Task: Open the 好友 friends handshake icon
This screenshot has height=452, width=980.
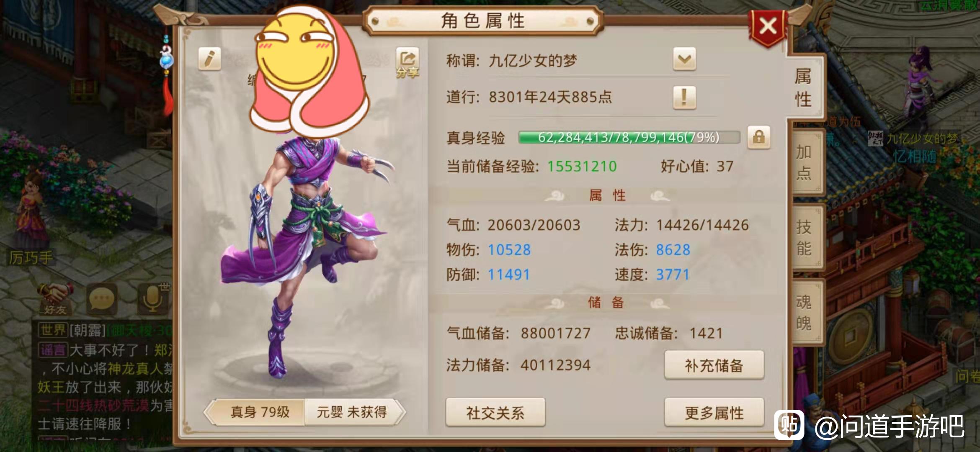Action: pos(55,299)
